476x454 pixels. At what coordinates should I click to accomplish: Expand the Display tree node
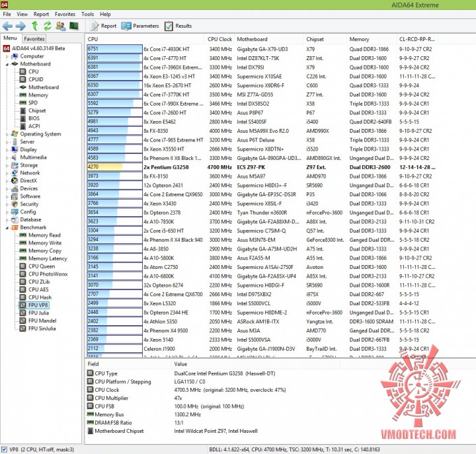click(x=7, y=150)
